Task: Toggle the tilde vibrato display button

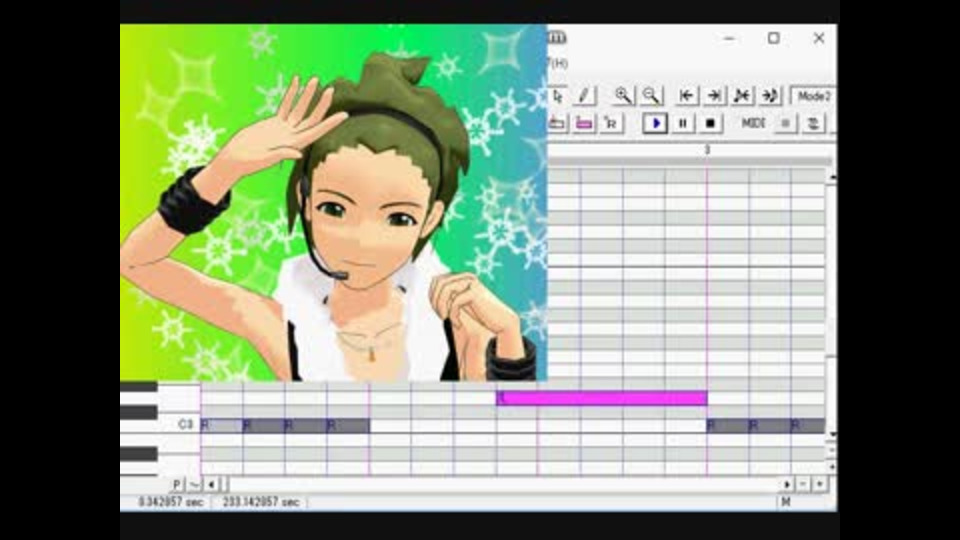Action: (193, 484)
